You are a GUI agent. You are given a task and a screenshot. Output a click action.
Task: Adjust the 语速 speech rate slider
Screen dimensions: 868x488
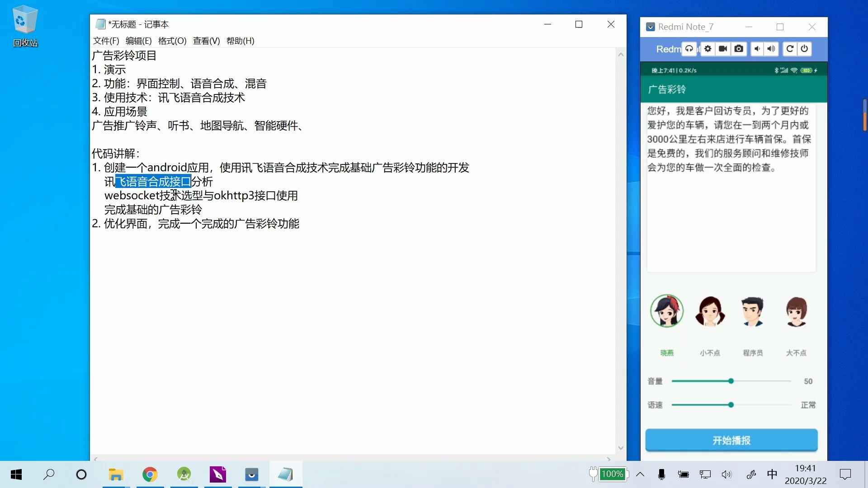[731, 405]
